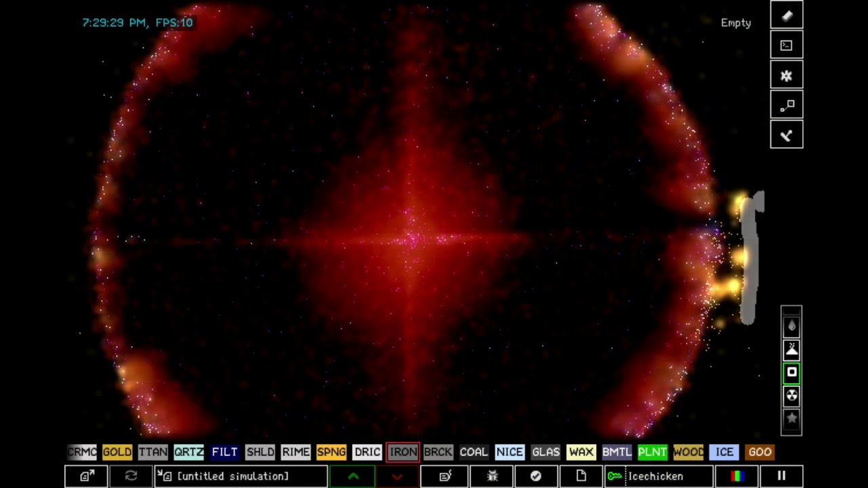Select the RIME element

pos(296,452)
